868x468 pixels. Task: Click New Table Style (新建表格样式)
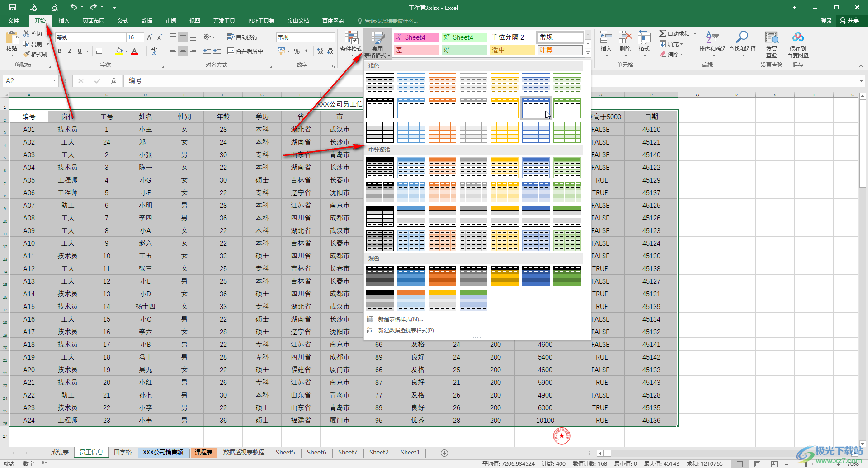pyautogui.click(x=400, y=319)
